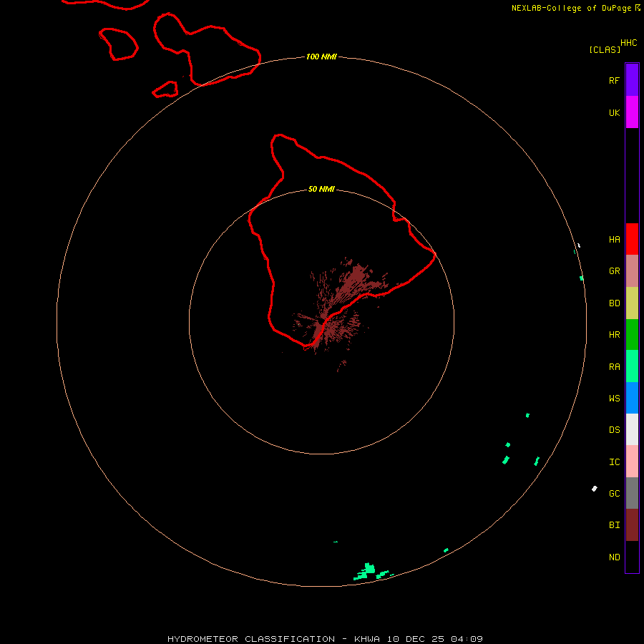The image size is (644, 644).
Task: Click the BI brown legend swatch
Action: pos(632,525)
